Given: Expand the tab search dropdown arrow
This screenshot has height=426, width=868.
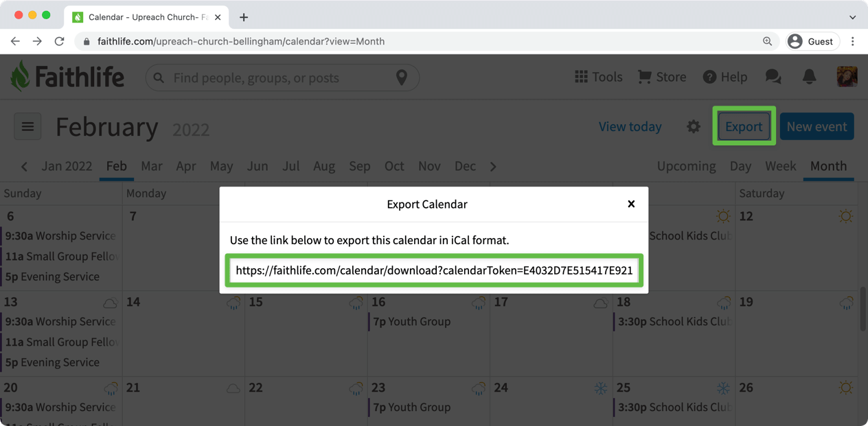Looking at the screenshot, I should pyautogui.click(x=852, y=17).
